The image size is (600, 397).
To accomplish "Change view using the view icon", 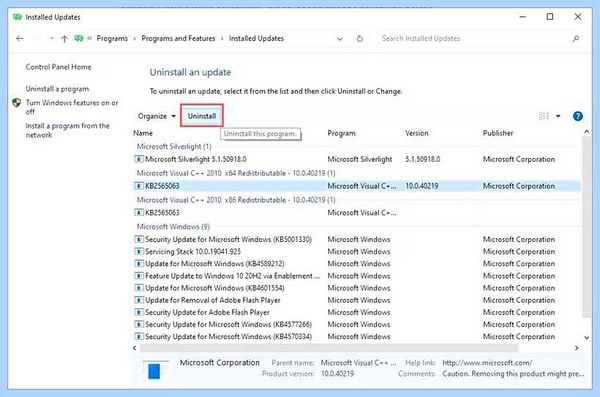I will (x=543, y=116).
